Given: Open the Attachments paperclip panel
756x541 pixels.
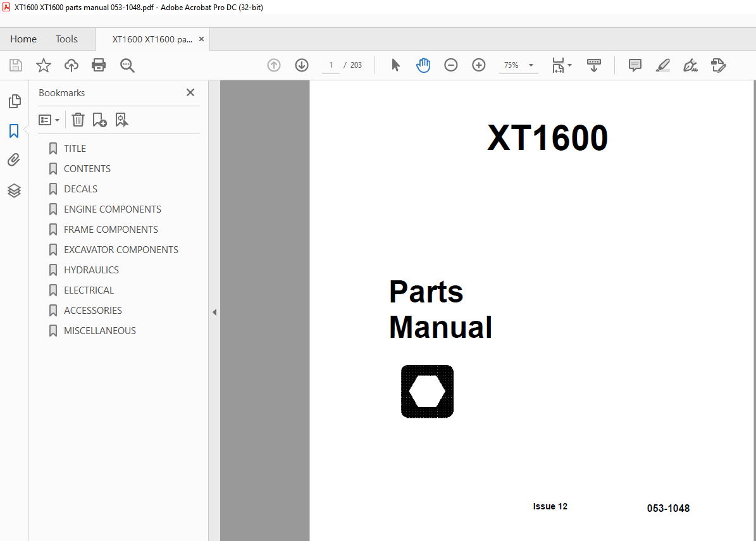Looking at the screenshot, I should (x=14, y=160).
